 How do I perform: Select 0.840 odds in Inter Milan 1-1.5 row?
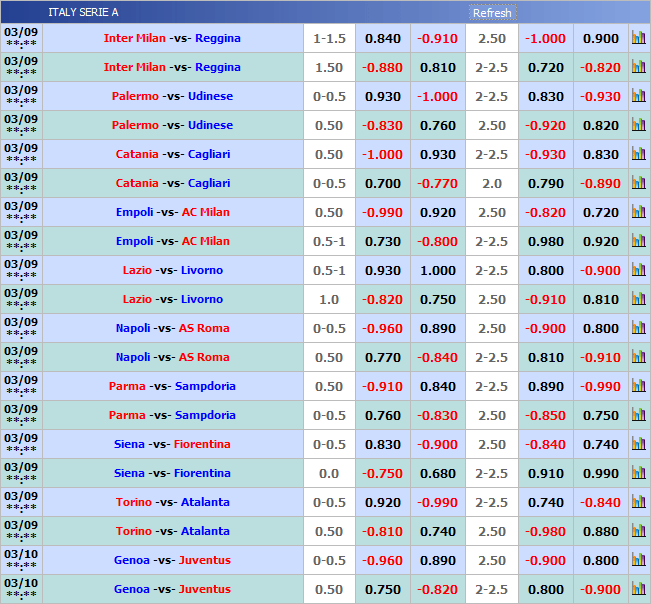pyautogui.click(x=383, y=39)
